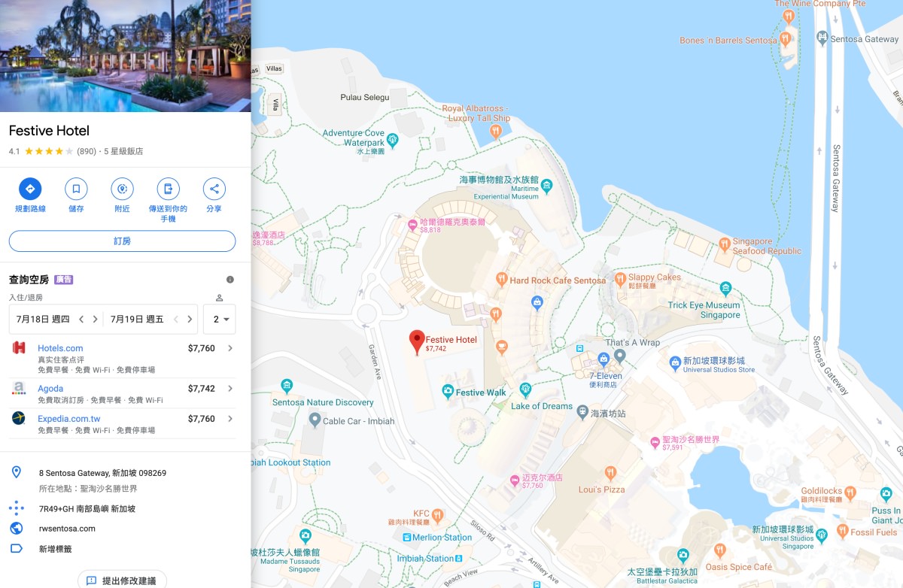
Task: Select the Festive Walk camera marker
Action: [448, 392]
